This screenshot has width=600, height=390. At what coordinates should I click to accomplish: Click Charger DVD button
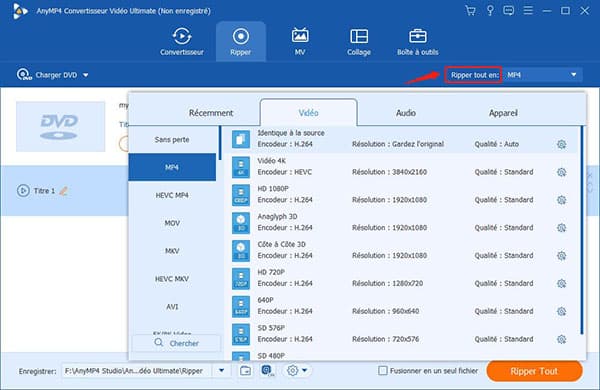47,75
